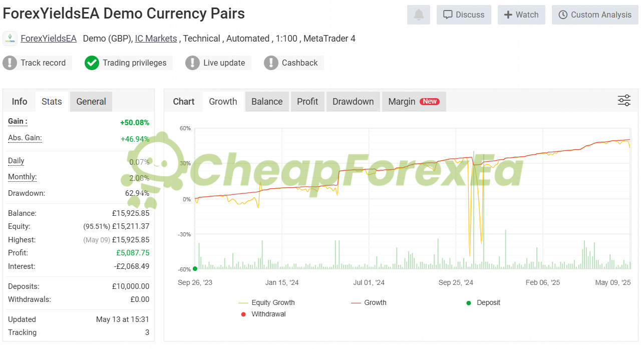Click the May 09, '25 axis date
The height and width of the screenshot is (349, 644).
613,282
